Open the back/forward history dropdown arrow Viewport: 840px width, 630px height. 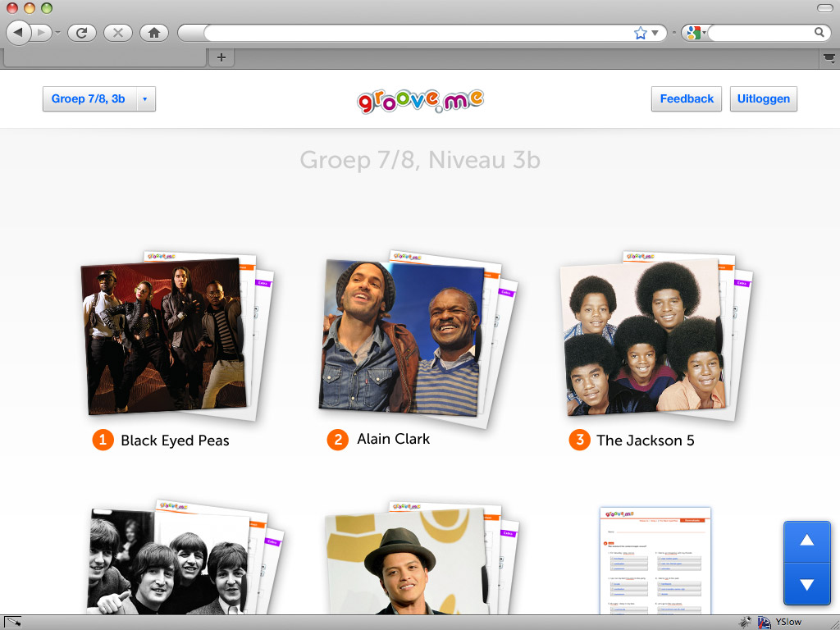57,33
